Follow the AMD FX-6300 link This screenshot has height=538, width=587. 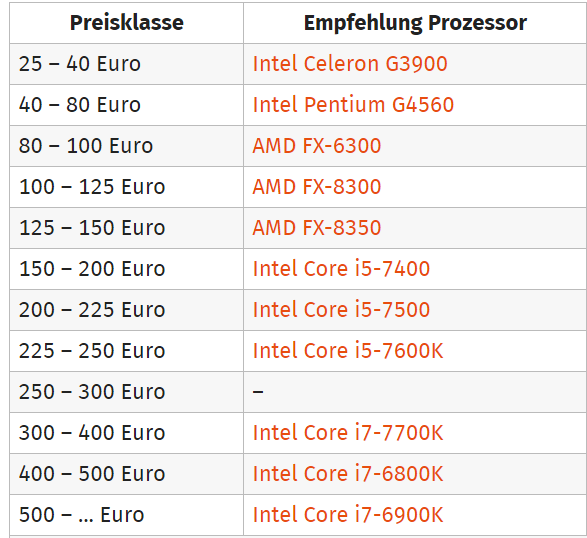[317, 146]
